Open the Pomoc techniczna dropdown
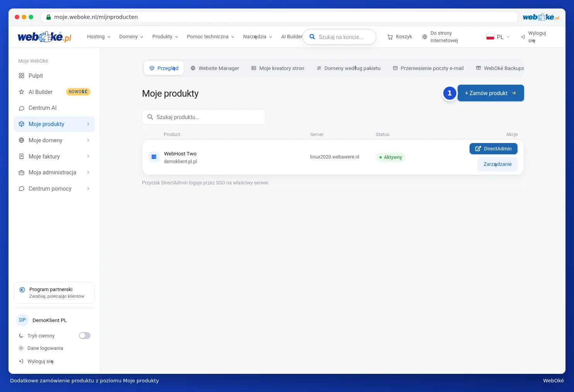Screen dimensions: 574x392 click(210, 37)
